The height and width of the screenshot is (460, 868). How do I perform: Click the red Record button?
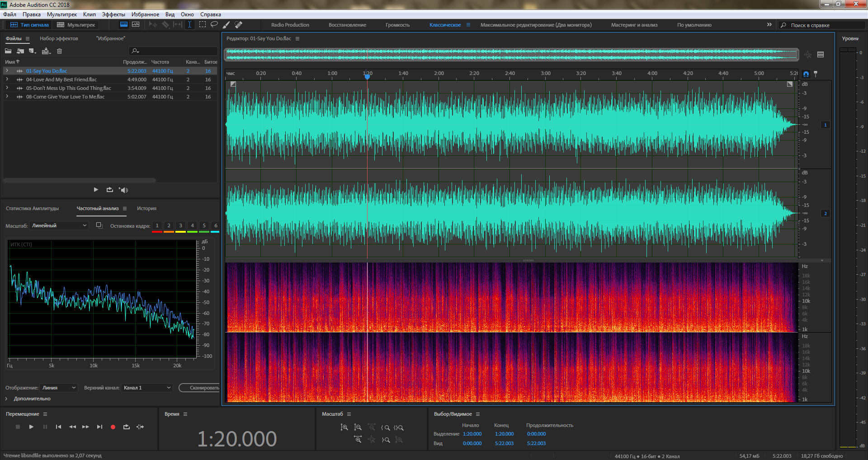point(113,427)
